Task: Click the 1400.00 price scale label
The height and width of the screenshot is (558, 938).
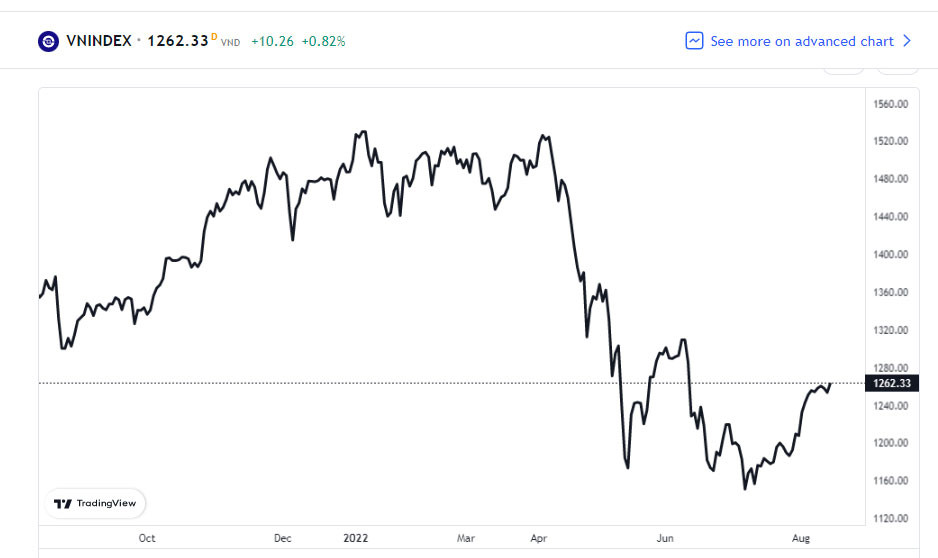Action: click(x=890, y=254)
